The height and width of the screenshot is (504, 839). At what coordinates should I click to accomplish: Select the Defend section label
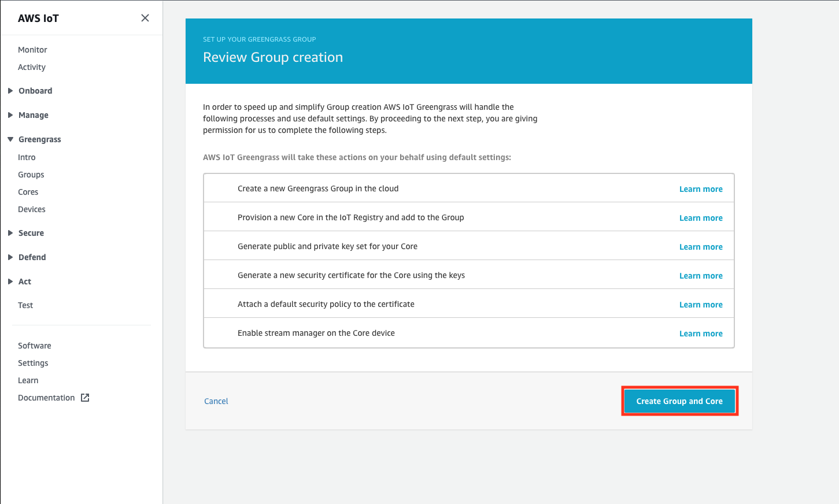pyautogui.click(x=32, y=257)
